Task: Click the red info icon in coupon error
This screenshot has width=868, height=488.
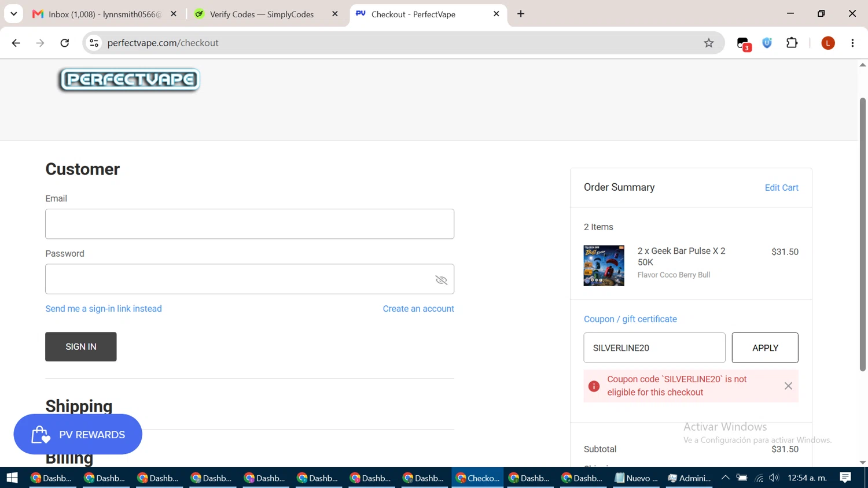Action: click(594, 386)
